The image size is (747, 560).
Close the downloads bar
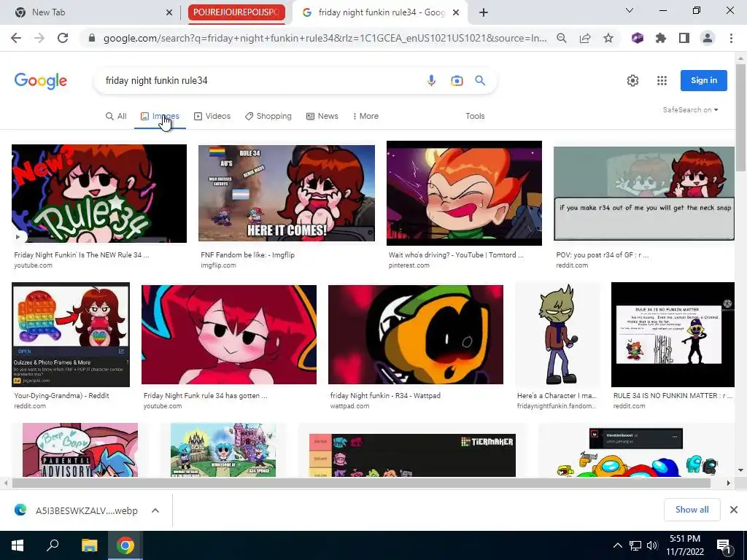click(734, 510)
